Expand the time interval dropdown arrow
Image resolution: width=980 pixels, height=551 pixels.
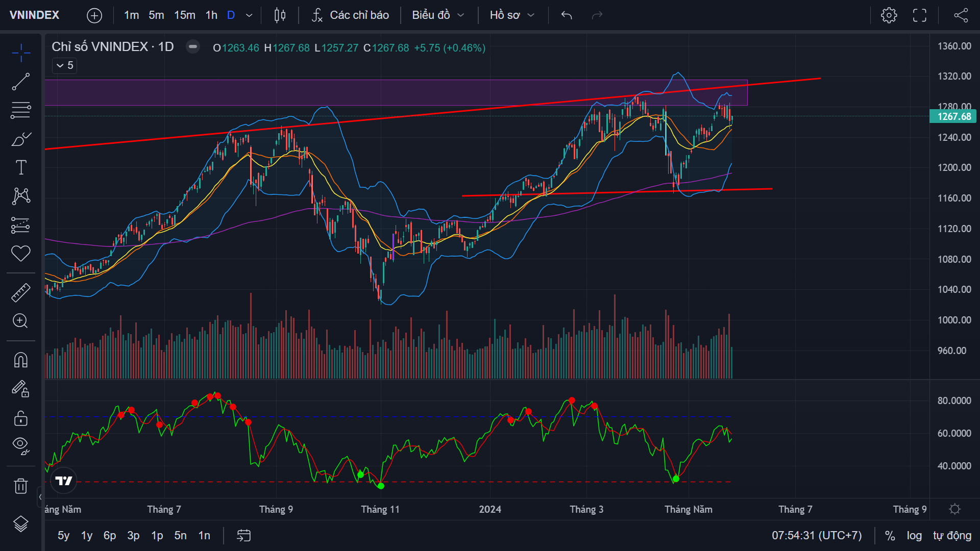249,15
